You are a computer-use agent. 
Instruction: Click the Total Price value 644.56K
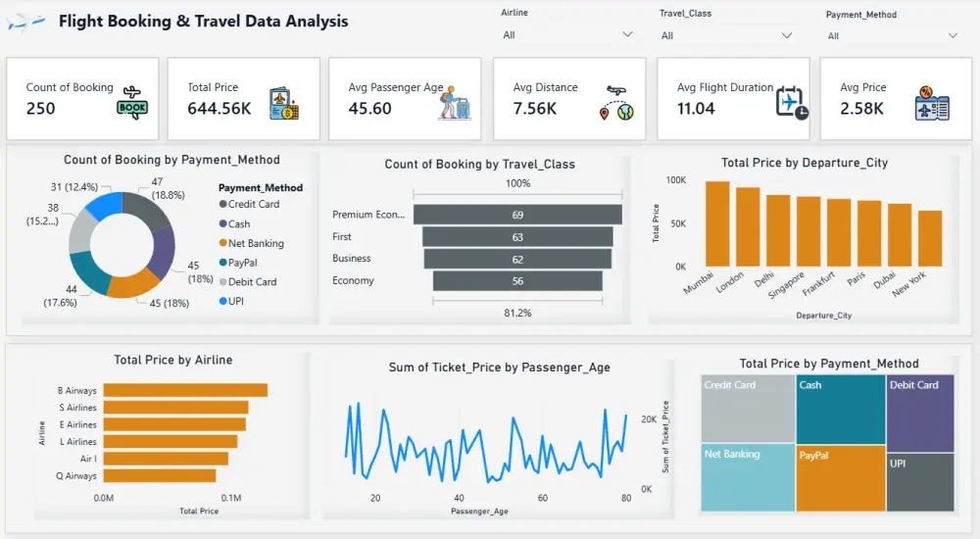[220, 108]
